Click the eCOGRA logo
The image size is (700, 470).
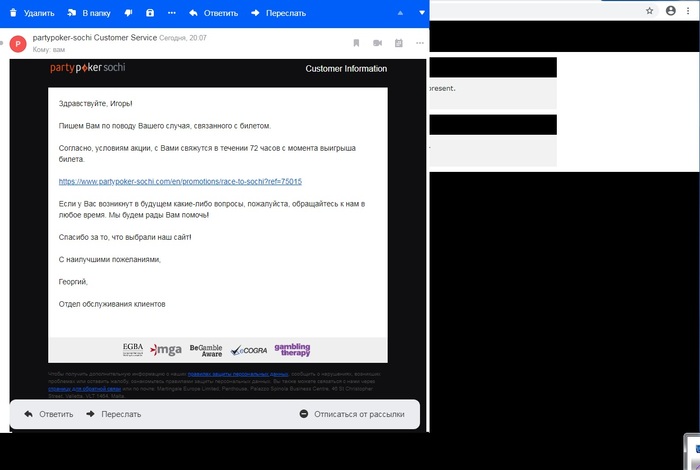tap(249, 350)
